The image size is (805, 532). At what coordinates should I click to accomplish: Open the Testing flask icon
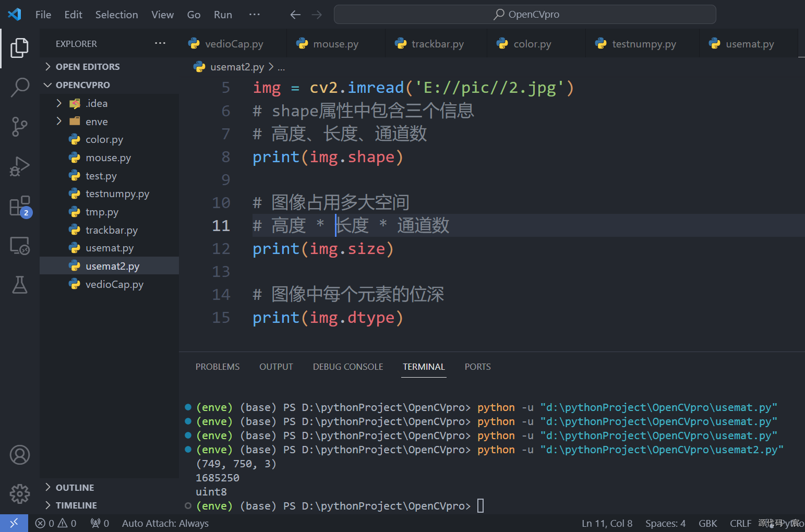click(x=20, y=285)
